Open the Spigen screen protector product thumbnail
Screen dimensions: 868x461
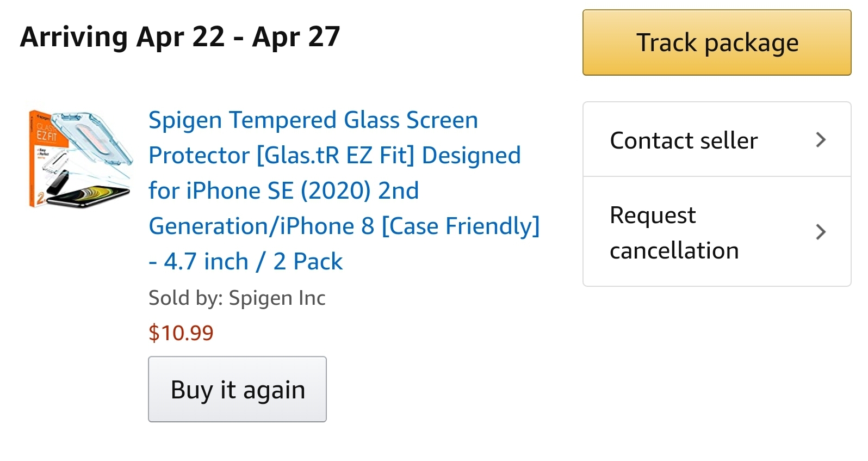[x=80, y=158]
